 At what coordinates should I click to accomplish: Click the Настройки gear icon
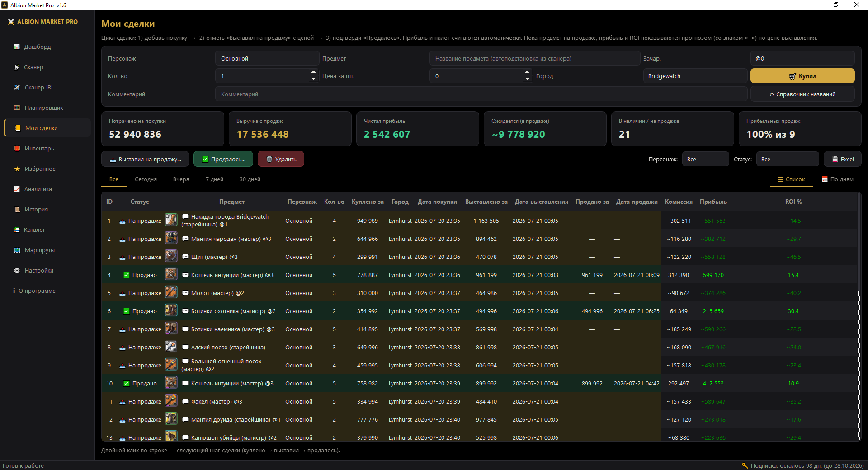coord(17,270)
